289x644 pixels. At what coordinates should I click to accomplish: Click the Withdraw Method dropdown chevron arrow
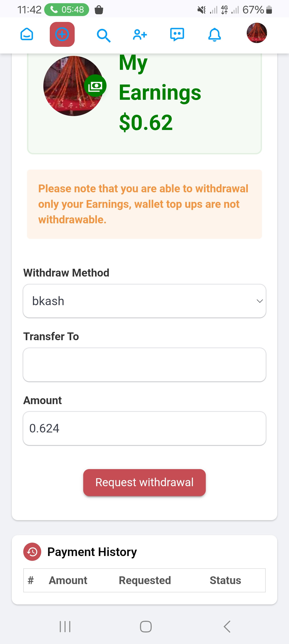[x=260, y=301]
